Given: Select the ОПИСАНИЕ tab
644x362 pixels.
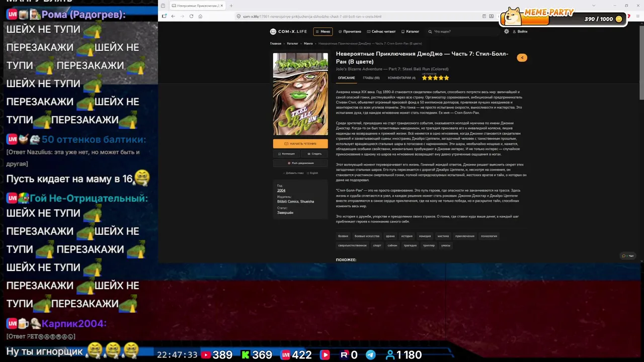Looking at the screenshot, I should pos(346,78).
